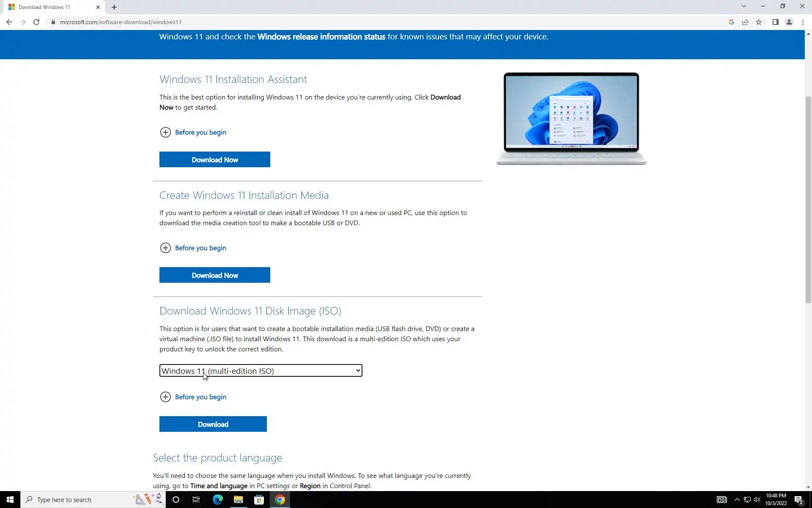The height and width of the screenshot is (508, 812).
Task: Bookmark this page with star icon
Action: click(x=759, y=22)
